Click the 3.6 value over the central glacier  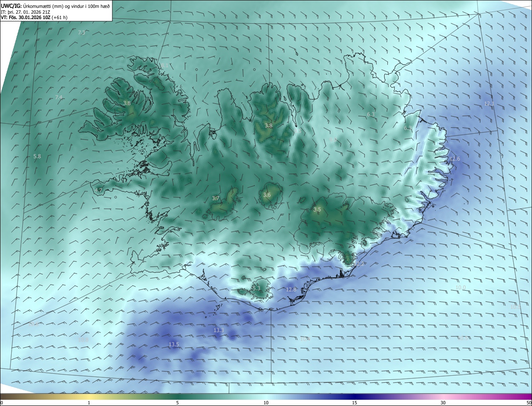pos(267,195)
